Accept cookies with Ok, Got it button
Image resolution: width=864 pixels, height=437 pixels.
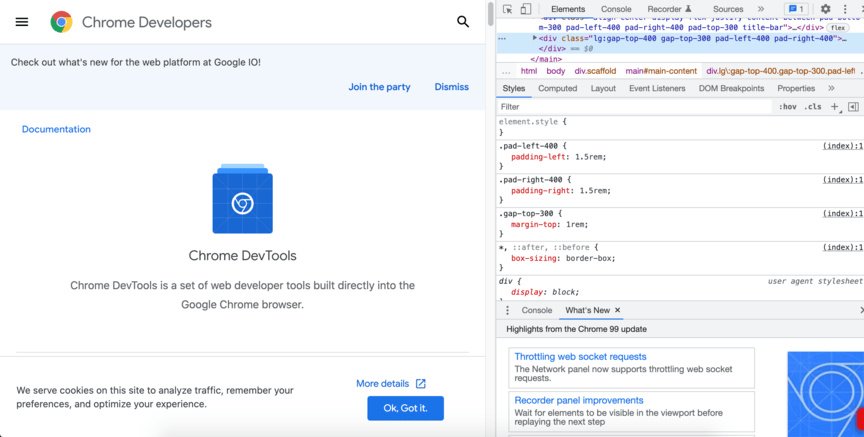(x=406, y=408)
